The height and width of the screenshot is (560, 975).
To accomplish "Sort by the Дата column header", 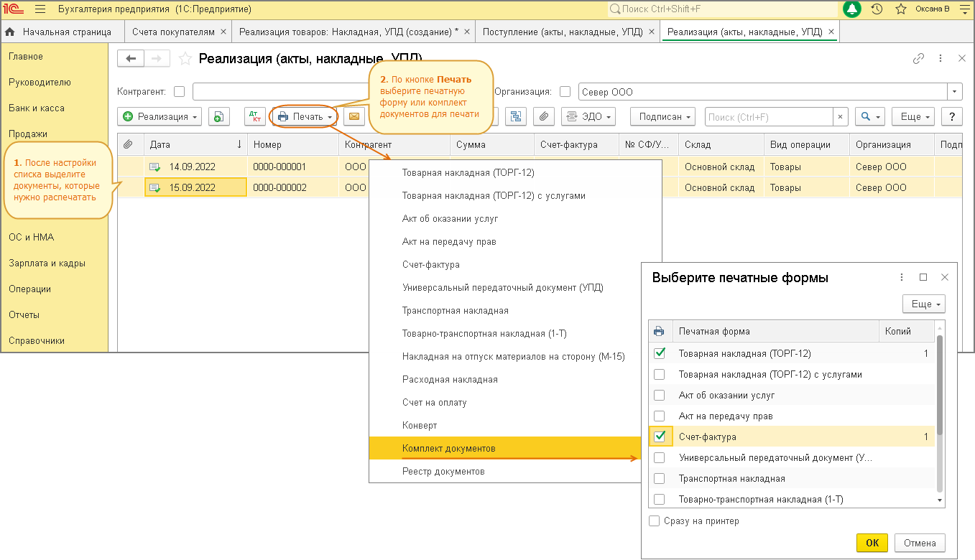I will pos(195,144).
